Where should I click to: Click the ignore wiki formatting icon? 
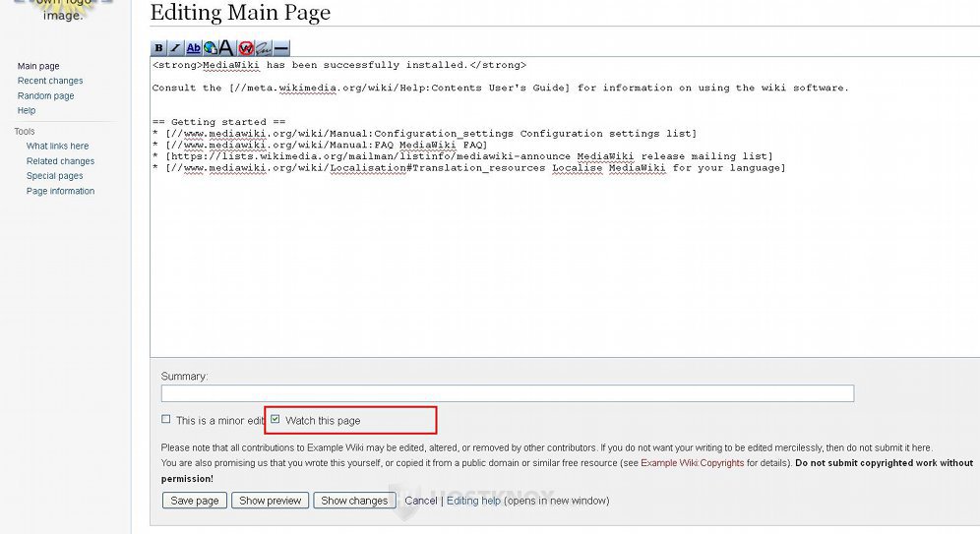[x=246, y=48]
